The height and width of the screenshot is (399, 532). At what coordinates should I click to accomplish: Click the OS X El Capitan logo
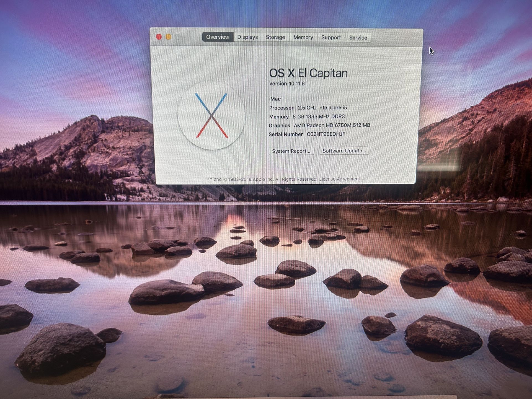point(211,115)
